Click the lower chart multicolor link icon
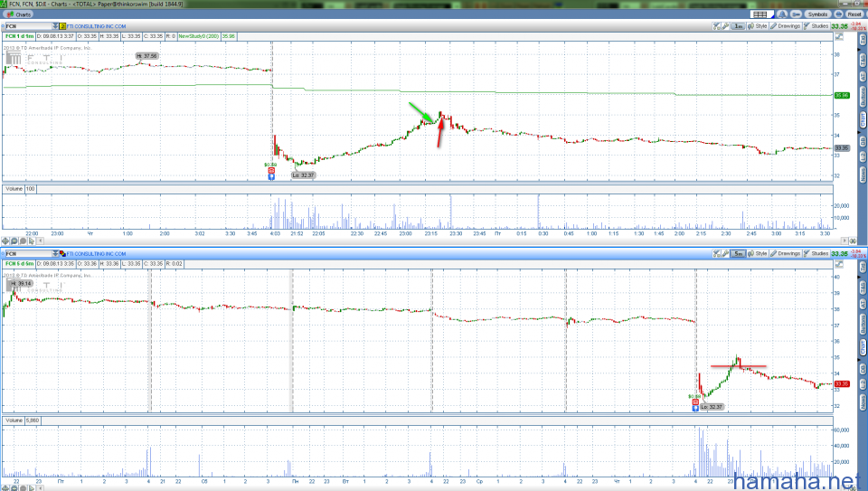Screen dimensions: 868x491 [x=62, y=253]
